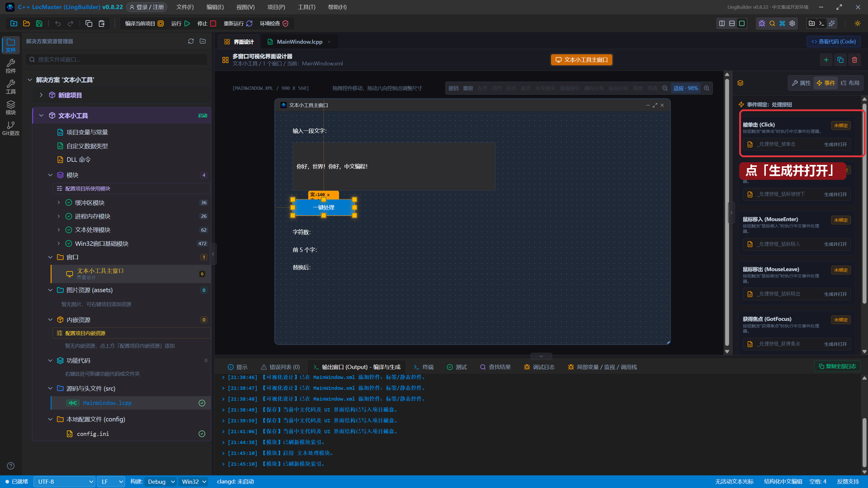Open the LF line ending dropdown
This screenshot has height=488, width=868.
pos(112,482)
